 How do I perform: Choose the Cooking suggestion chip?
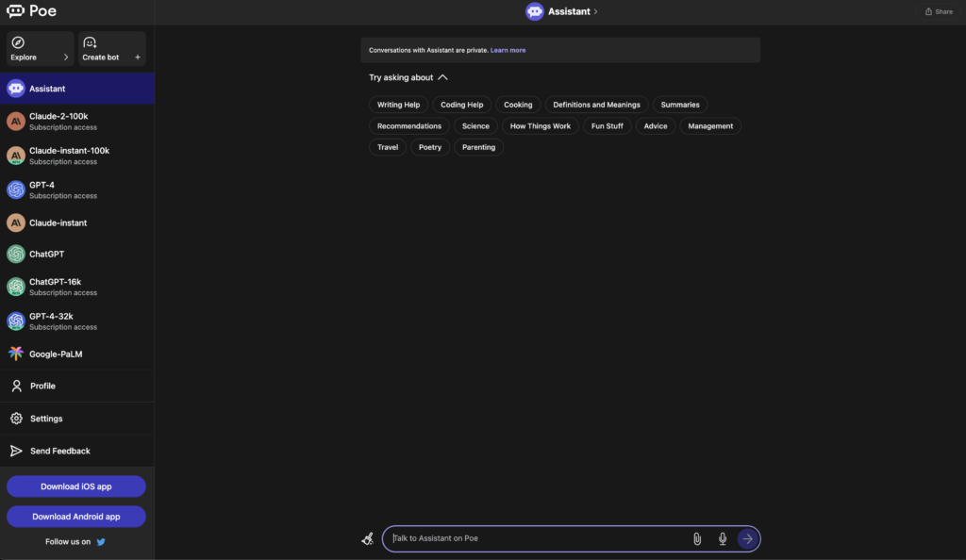point(518,105)
